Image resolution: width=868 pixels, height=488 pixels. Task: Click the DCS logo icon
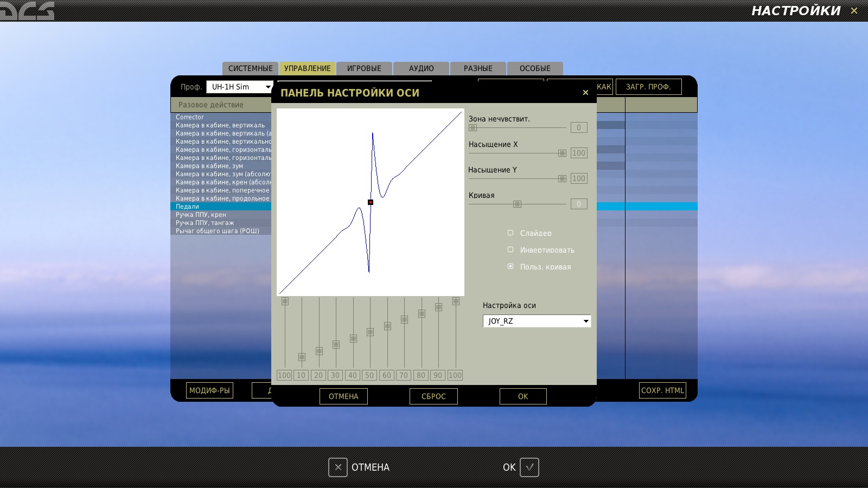point(27,10)
